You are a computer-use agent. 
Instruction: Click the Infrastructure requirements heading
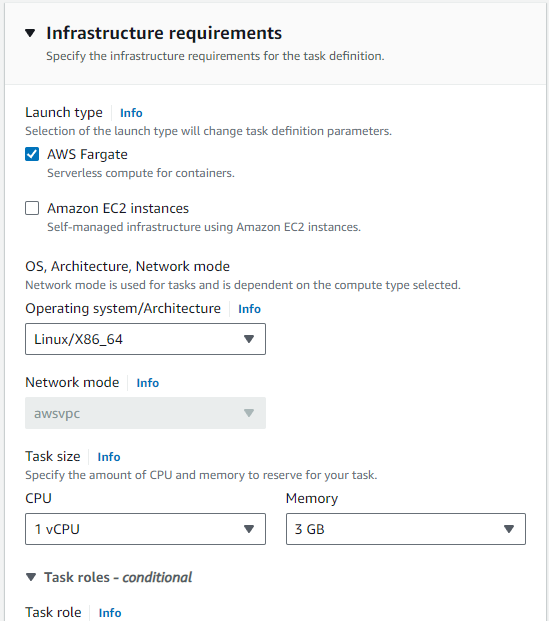tap(164, 33)
